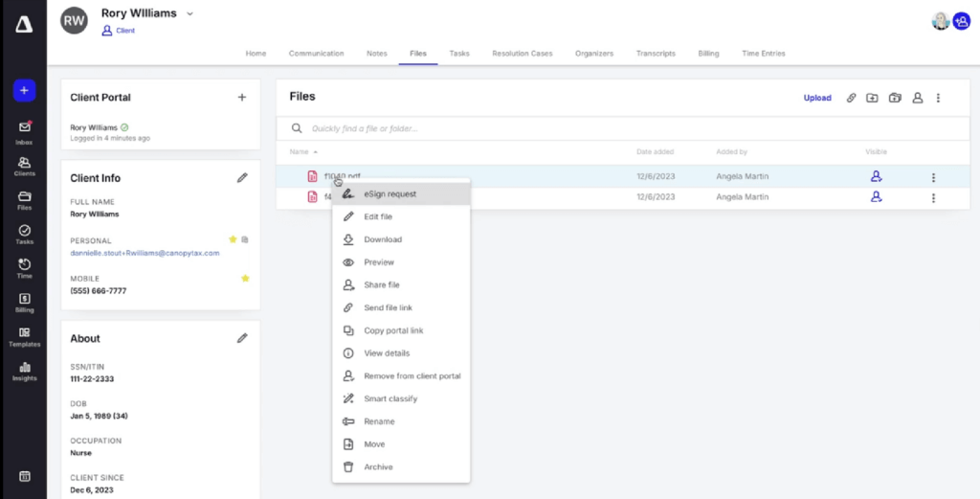Go to Templates in the sidebar
This screenshot has height=499, width=980.
(24, 336)
